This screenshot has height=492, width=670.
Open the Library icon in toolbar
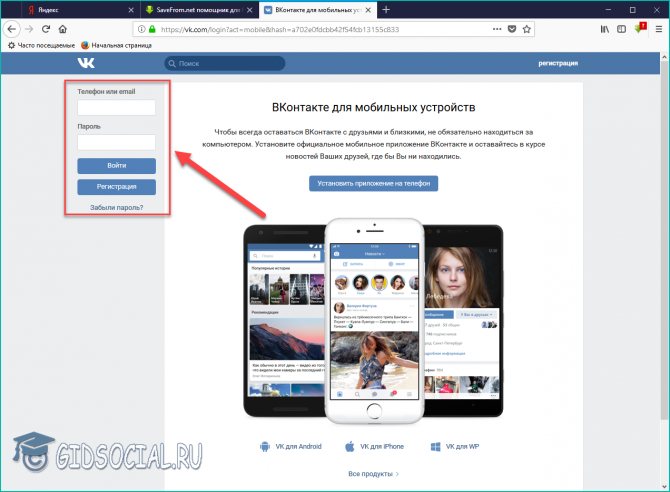pos(605,29)
